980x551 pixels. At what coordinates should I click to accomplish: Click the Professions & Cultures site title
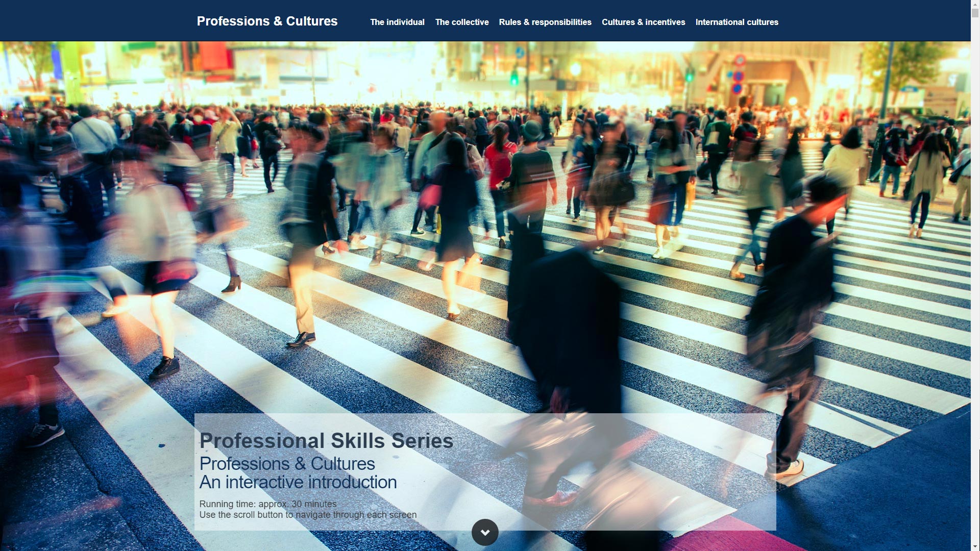[x=267, y=21]
